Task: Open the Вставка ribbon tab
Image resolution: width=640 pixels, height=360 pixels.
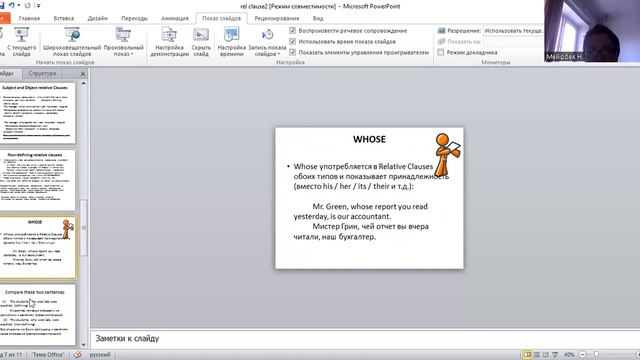Action: (x=64, y=18)
